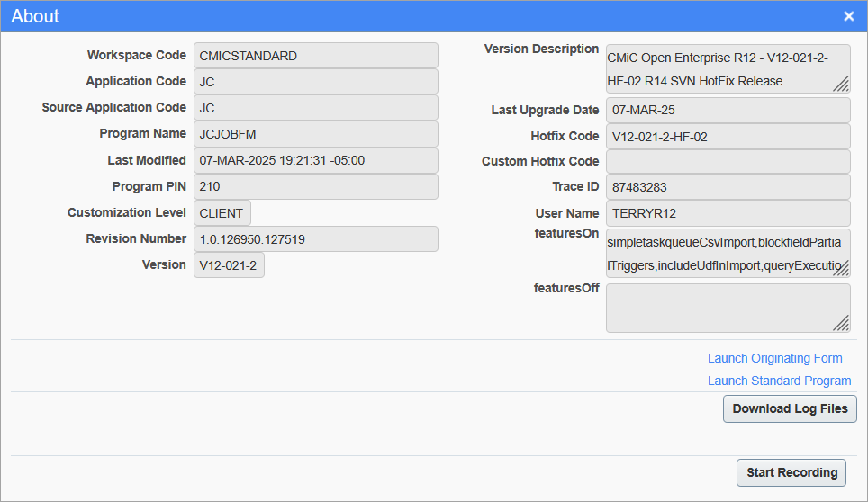Viewport: 868px width, 502px height.
Task: Click the Start Recording button
Action: pyautogui.click(x=791, y=472)
